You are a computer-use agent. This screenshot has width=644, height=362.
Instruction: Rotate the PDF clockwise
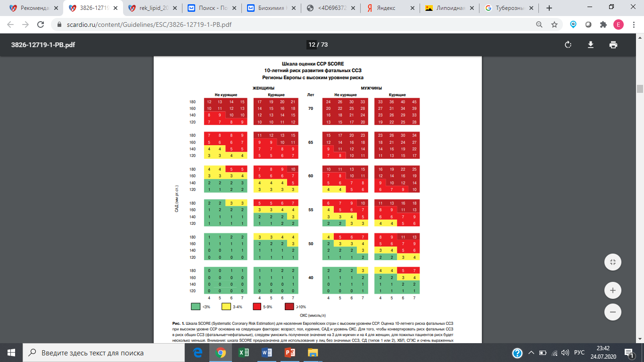(x=568, y=45)
